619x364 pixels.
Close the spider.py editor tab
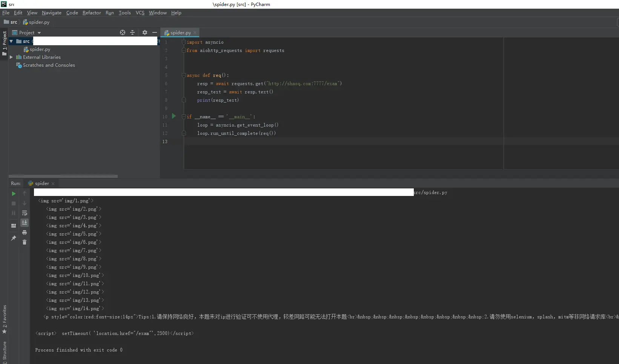pyautogui.click(x=195, y=33)
